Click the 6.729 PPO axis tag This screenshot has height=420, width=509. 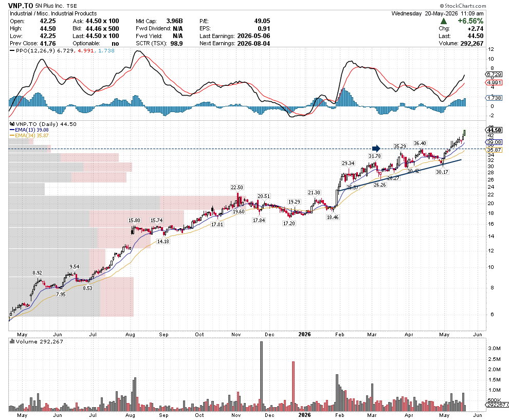tap(494, 75)
